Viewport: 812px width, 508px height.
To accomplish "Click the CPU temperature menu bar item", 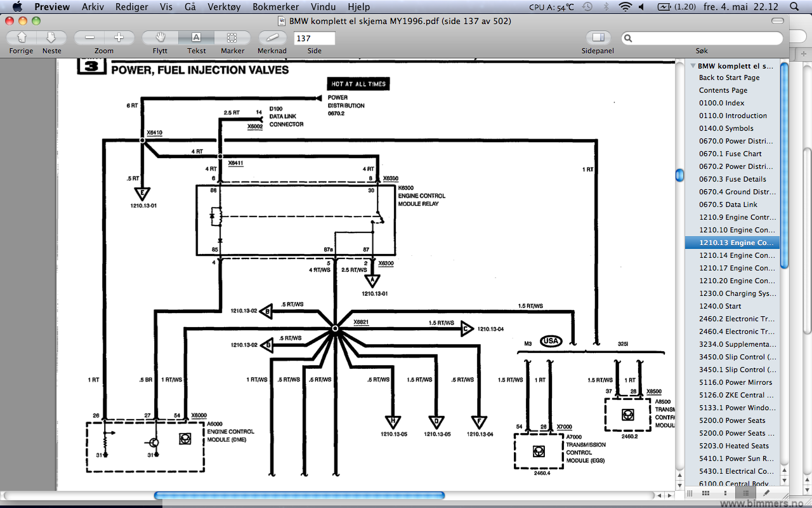I will (552, 7).
